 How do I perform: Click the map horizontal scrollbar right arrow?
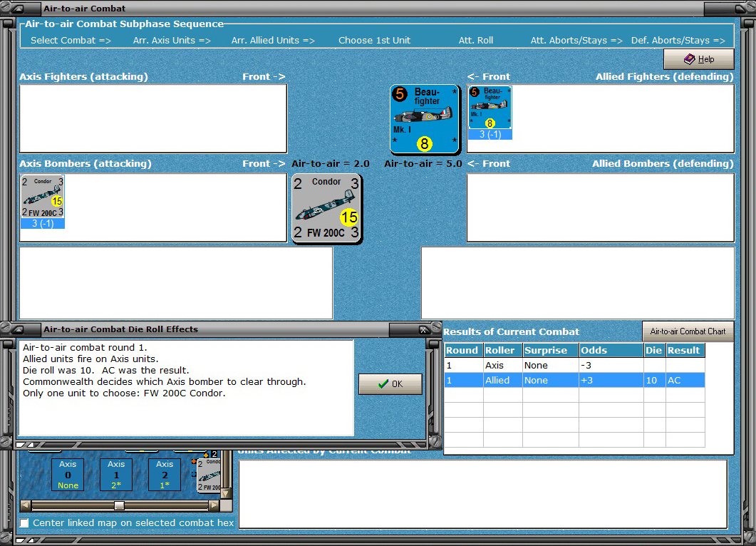(214, 505)
